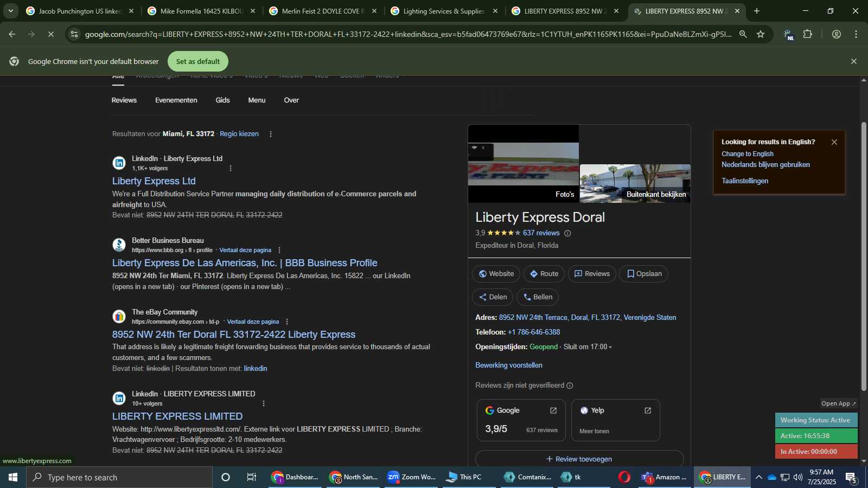
Task: Click Review toevoegen button
Action: click(x=579, y=459)
